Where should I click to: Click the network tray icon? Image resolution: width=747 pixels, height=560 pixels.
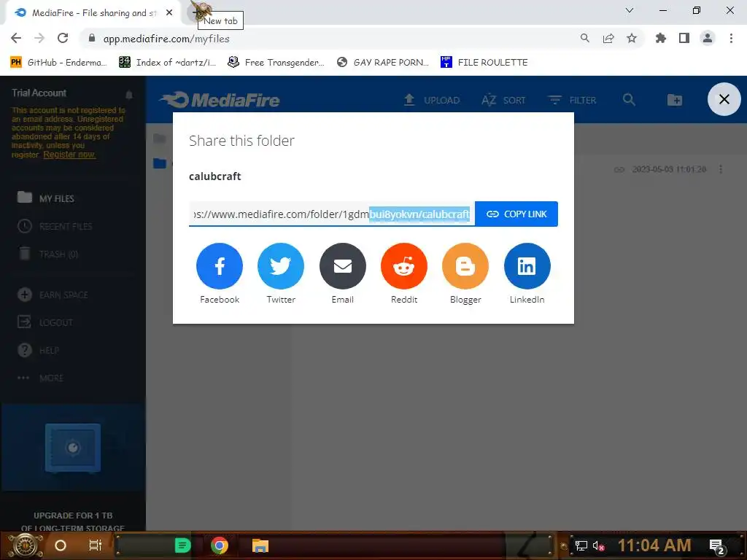point(581,545)
